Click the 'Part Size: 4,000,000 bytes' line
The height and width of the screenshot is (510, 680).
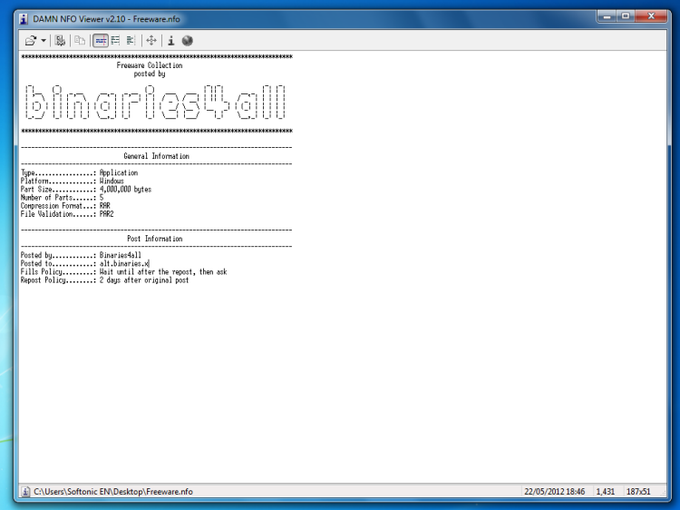86,189
